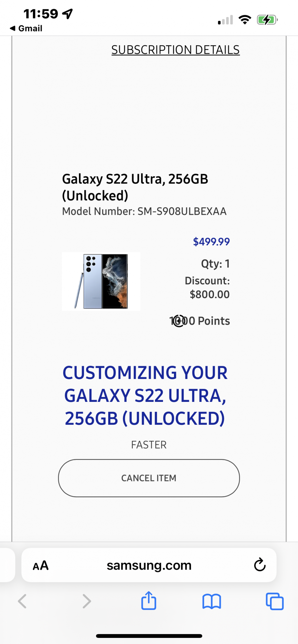Open the Safari share sheet icon
Image resolution: width=298 pixels, height=644 pixels.
(x=149, y=601)
